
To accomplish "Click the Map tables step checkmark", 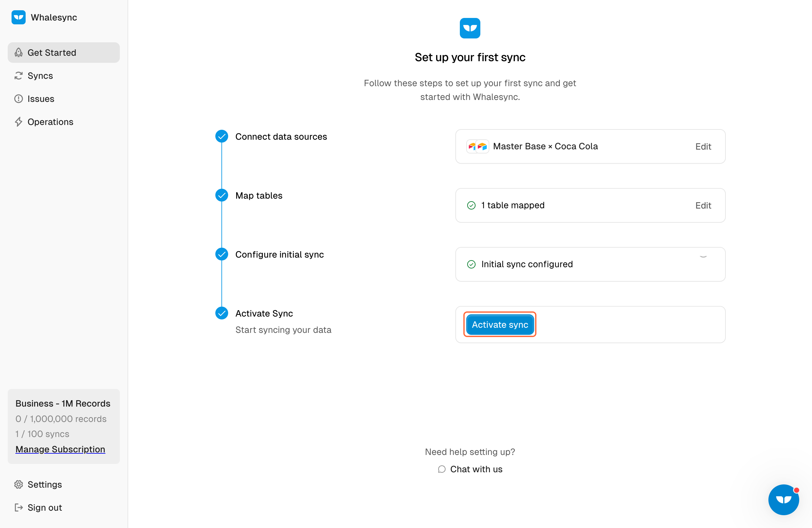I will coord(222,195).
